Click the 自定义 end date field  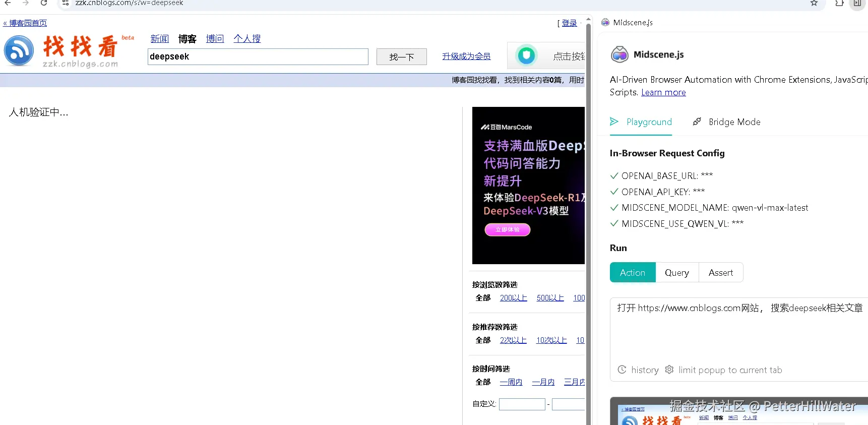tap(568, 404)
